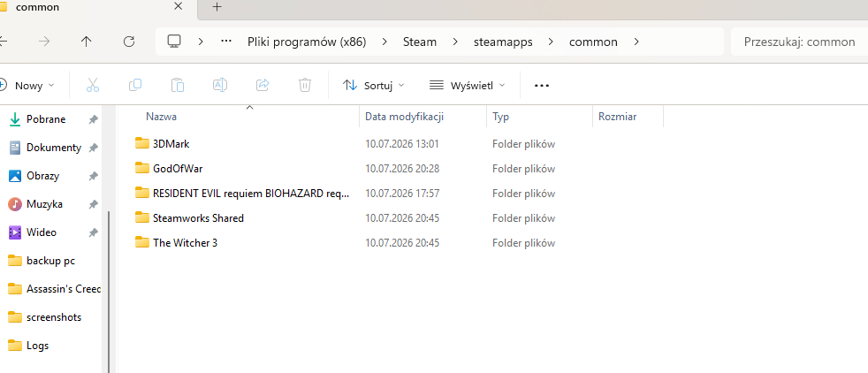Go to steamapps breadcrumb
The image size is (868, 373).
click(503, 42)
